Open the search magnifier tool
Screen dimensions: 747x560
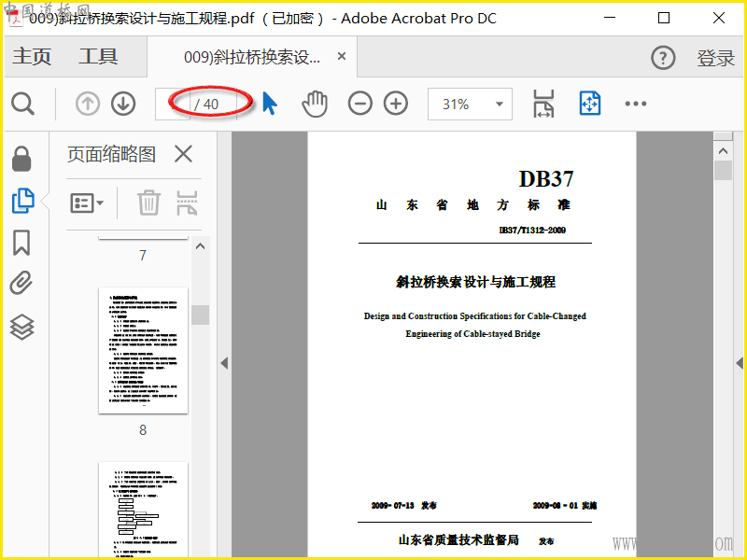22,104
